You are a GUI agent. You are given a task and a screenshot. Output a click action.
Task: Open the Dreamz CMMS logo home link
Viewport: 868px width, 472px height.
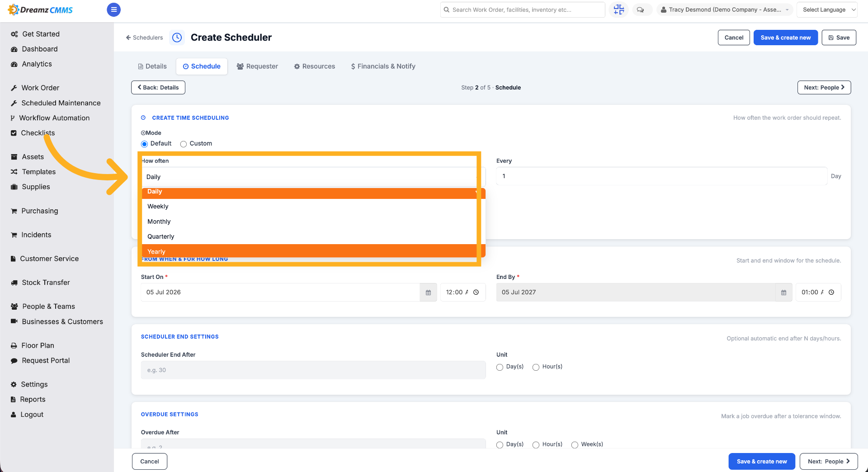[x=40, y=9]
